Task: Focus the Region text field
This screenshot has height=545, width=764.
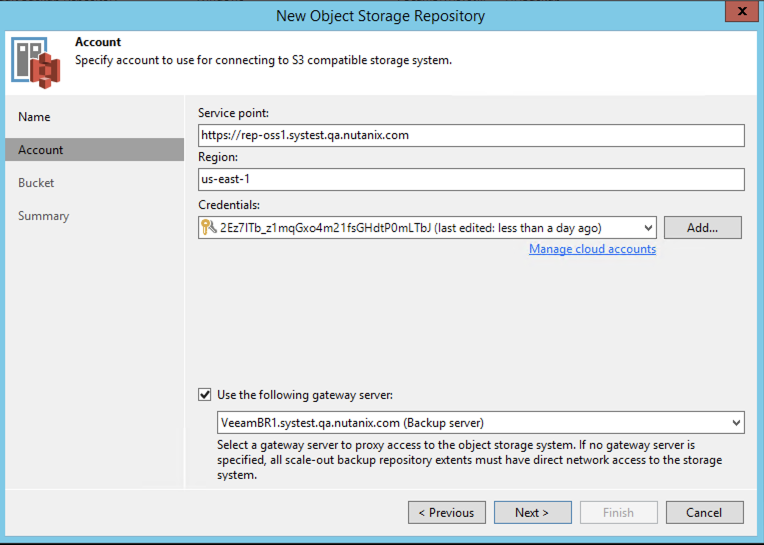Action: pos(471,179)
